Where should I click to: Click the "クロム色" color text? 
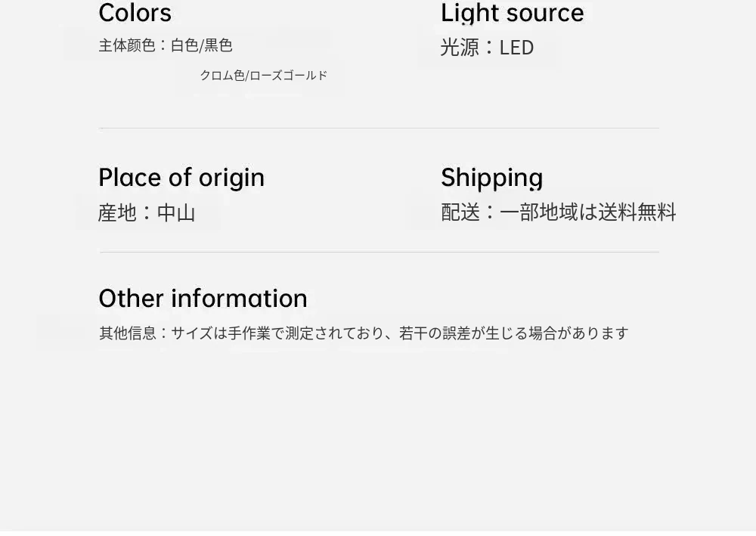click(222, 76)
